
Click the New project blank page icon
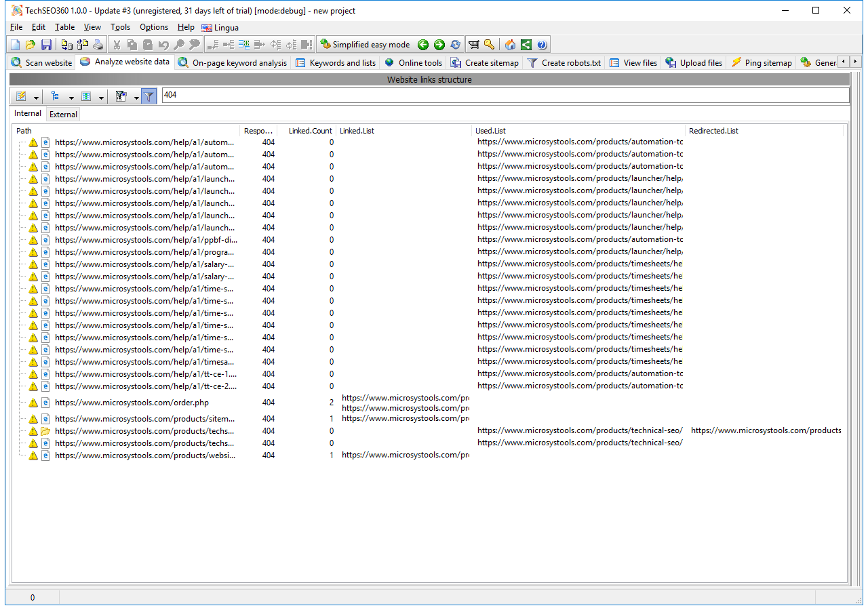[15, 45]
